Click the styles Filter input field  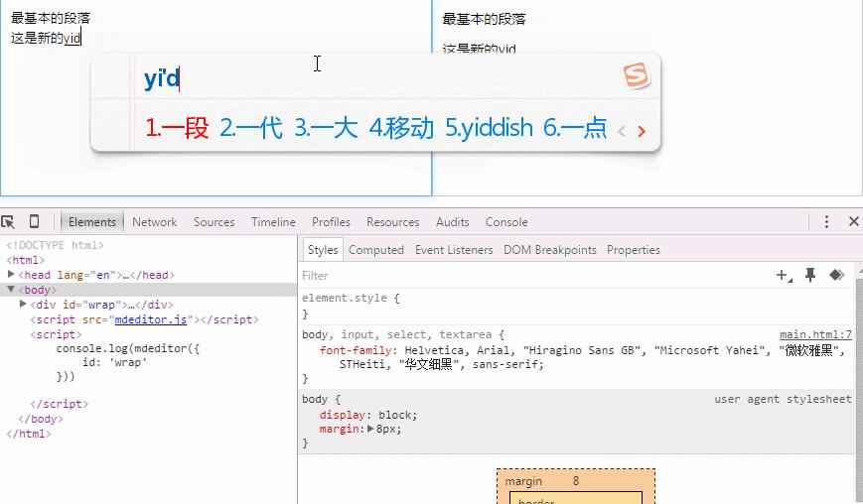534,276
